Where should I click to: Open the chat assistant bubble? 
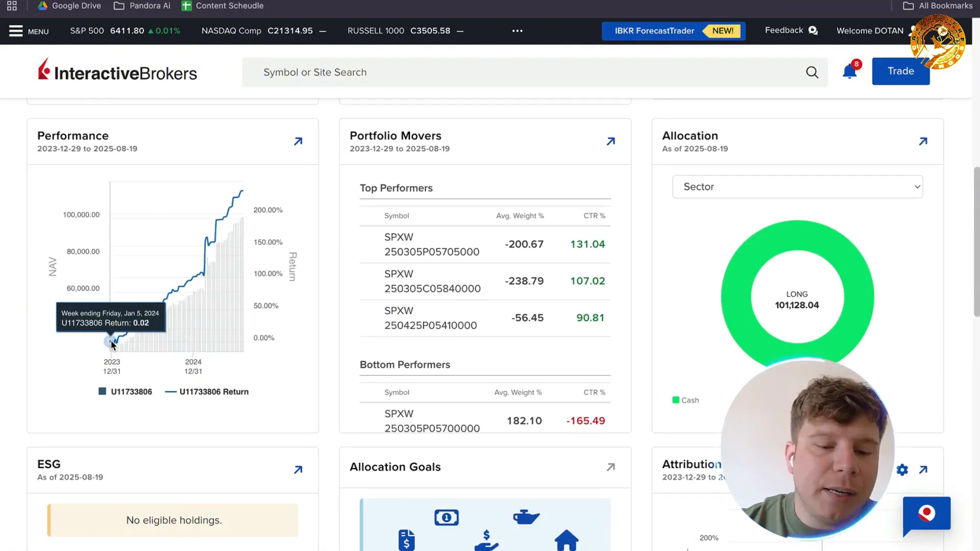(926, 515)
